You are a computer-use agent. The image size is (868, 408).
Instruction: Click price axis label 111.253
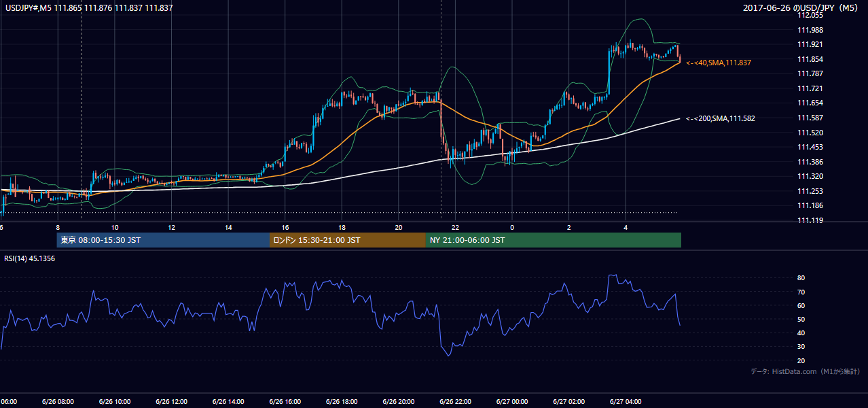[x=810, y=191]
